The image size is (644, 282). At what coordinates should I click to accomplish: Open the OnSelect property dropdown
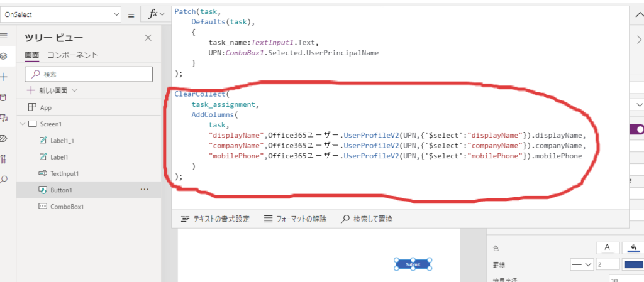point(61,14)
